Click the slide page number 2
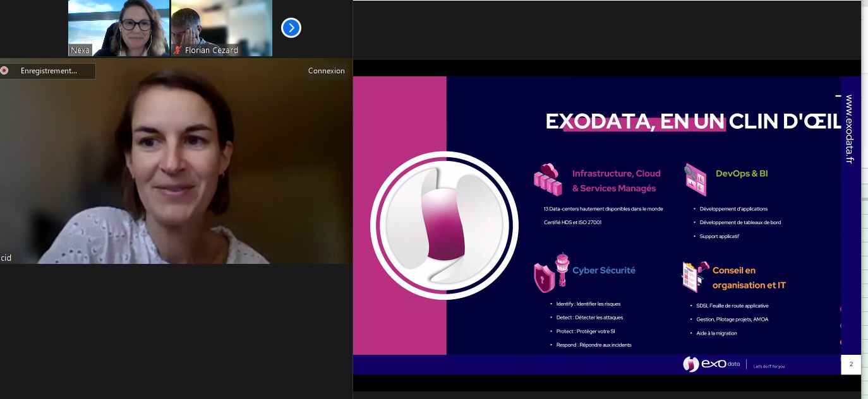Viewport: 868px width, 399px height. (851, 364)
